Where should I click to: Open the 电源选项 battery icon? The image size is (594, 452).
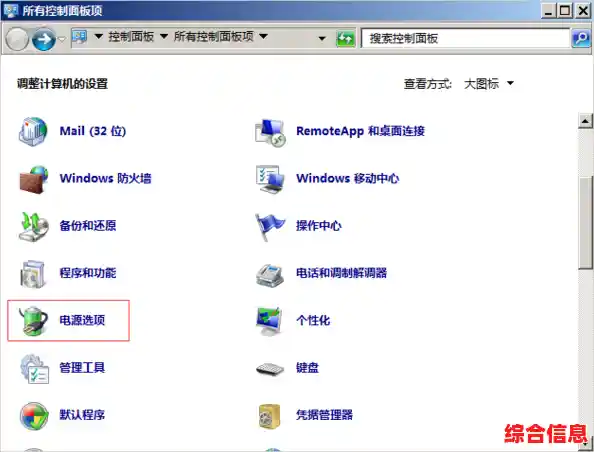point(33,321)
